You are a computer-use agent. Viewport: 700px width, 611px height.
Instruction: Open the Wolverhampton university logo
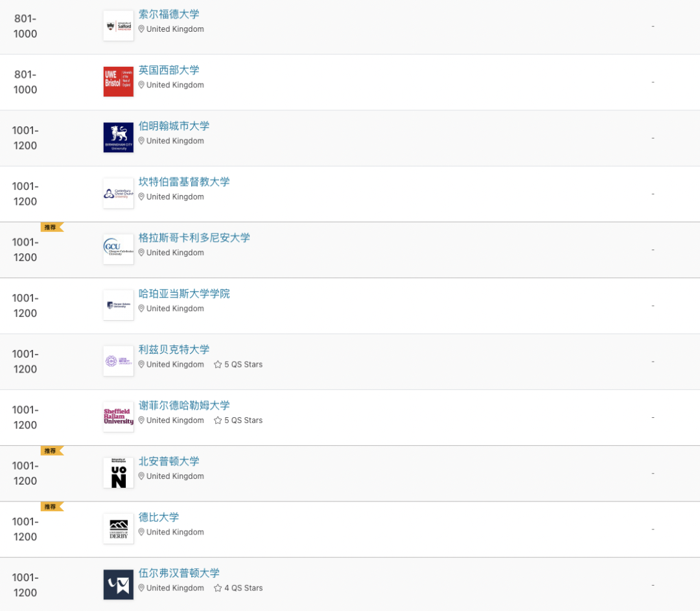click(119, 584)
